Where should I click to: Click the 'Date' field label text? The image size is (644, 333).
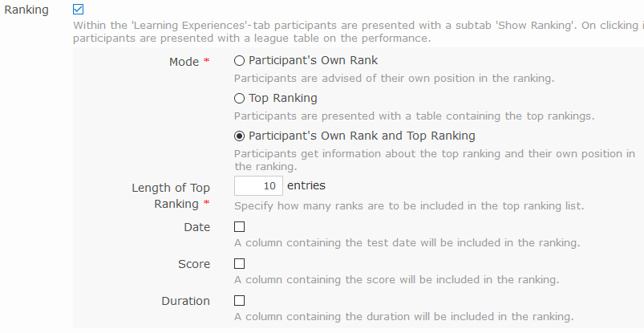pyautogui.click(x=196, y=227)
